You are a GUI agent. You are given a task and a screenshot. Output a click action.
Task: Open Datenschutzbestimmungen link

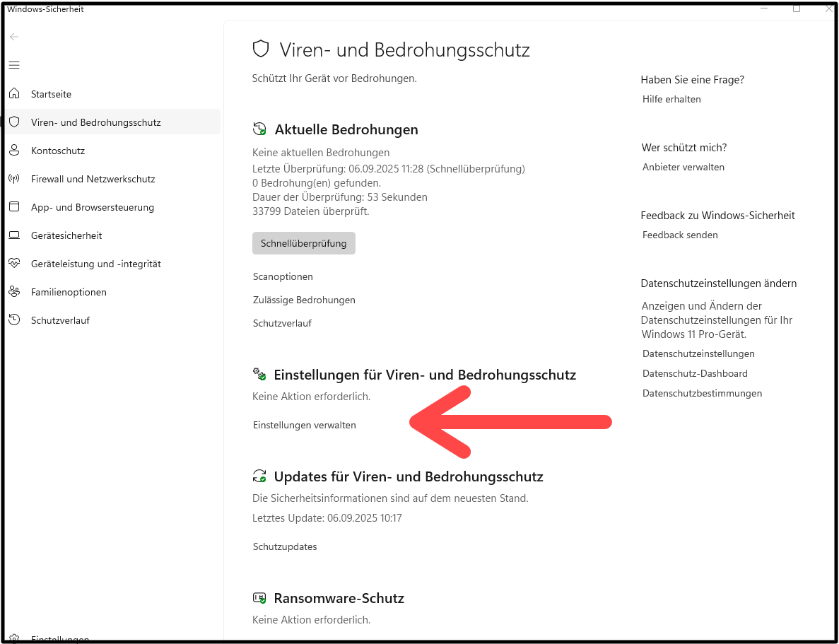point(702,394)
